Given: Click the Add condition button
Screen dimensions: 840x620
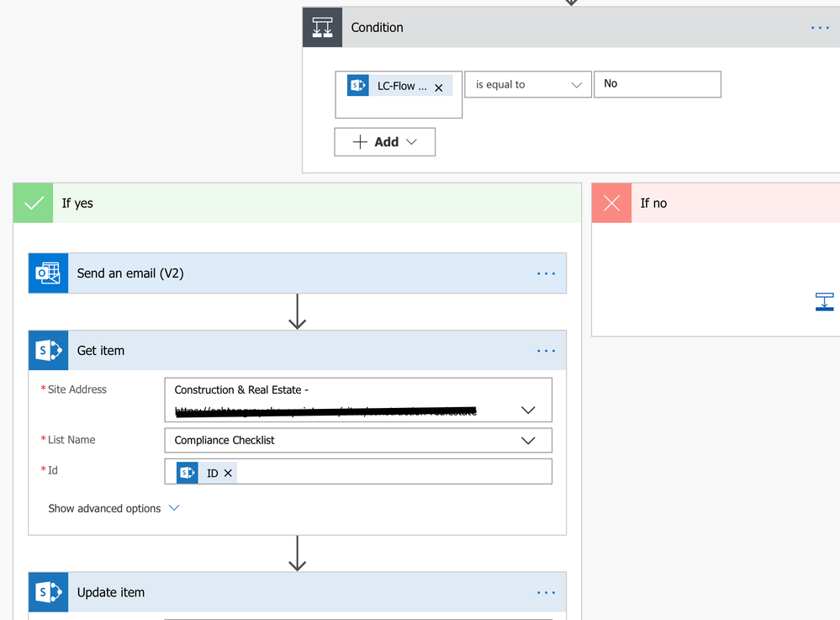Looking at the screenshot, I should 384,142.
